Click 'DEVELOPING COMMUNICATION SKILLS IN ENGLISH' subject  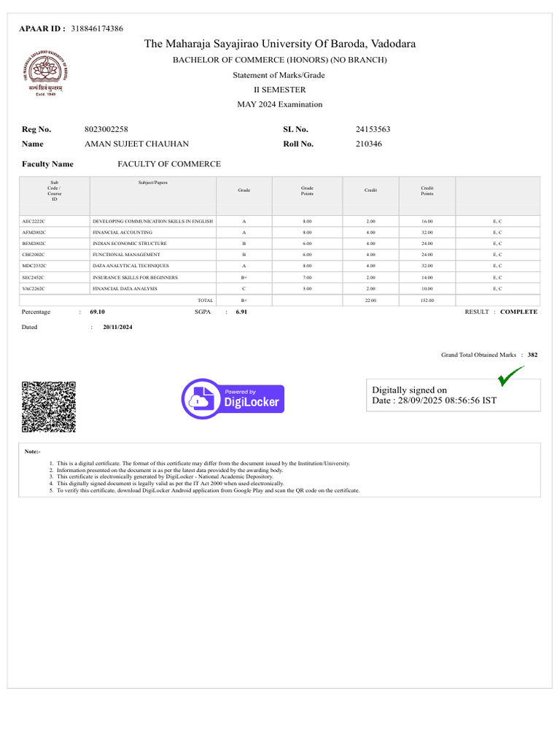coord(153,222)
